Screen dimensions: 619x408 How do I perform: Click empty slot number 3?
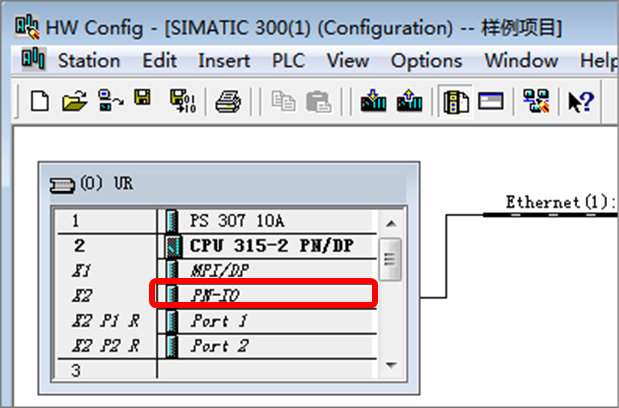pyautogui.click(x=107, y=371)
